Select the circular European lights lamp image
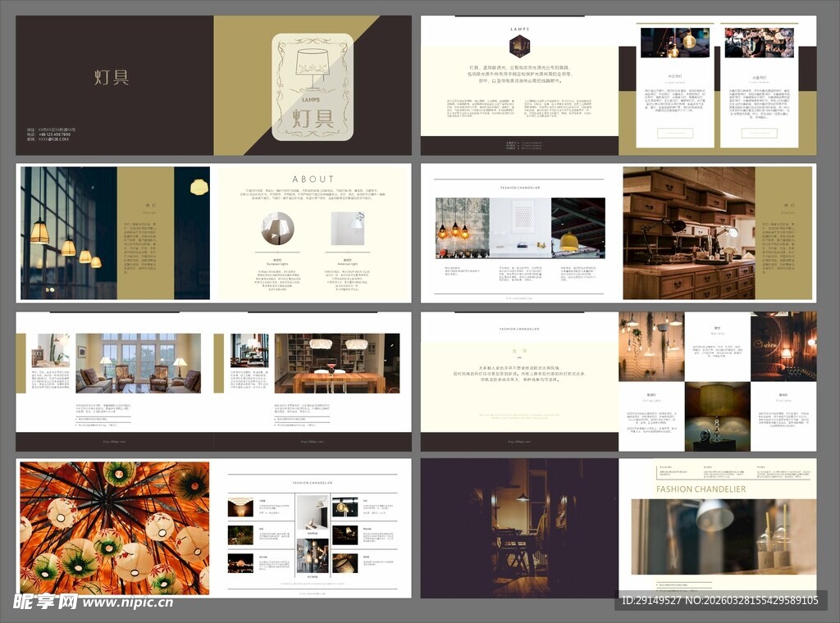 tap(276, 229)
